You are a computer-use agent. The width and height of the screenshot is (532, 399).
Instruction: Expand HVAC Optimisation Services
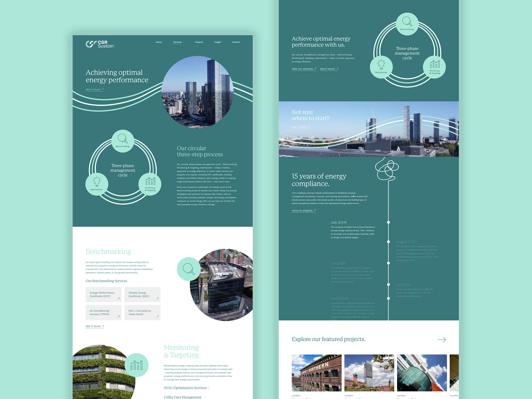(186, 388)
